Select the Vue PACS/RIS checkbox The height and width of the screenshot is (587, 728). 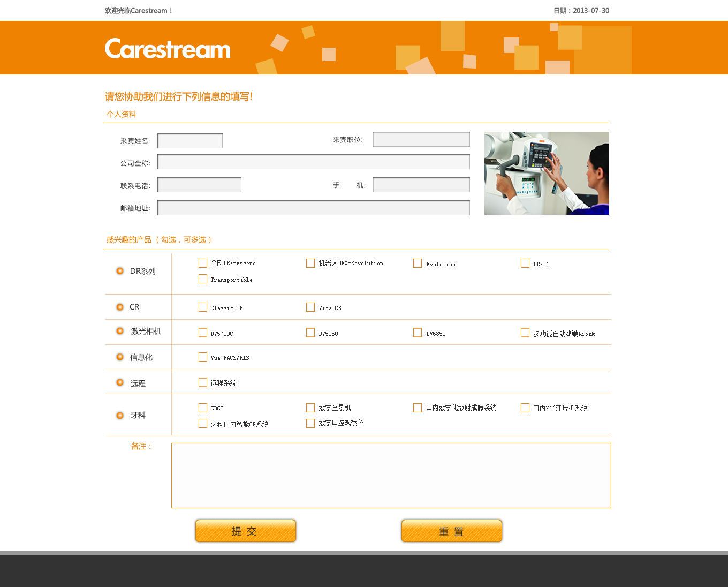click(x=203, y=357)
